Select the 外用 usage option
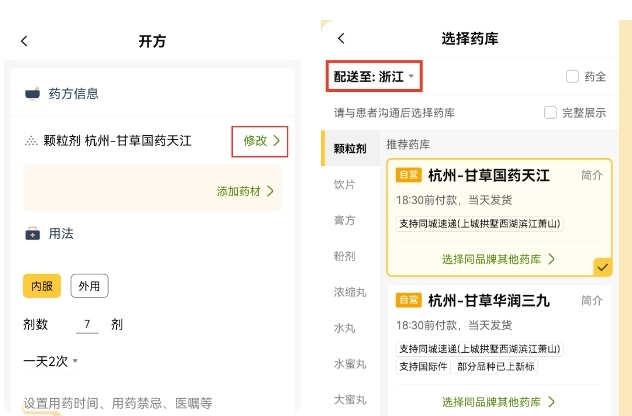 [x=89, y=286]
